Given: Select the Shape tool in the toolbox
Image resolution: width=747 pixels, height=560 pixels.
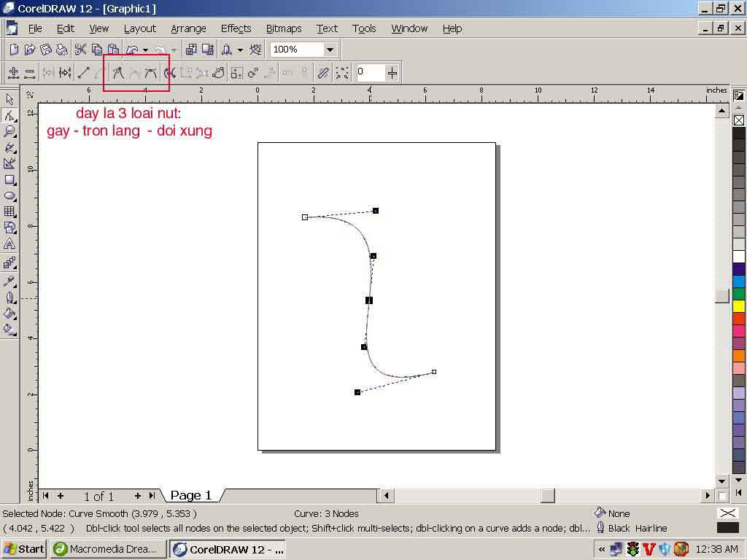Looking at the screenshot, I should coord(9,115).
